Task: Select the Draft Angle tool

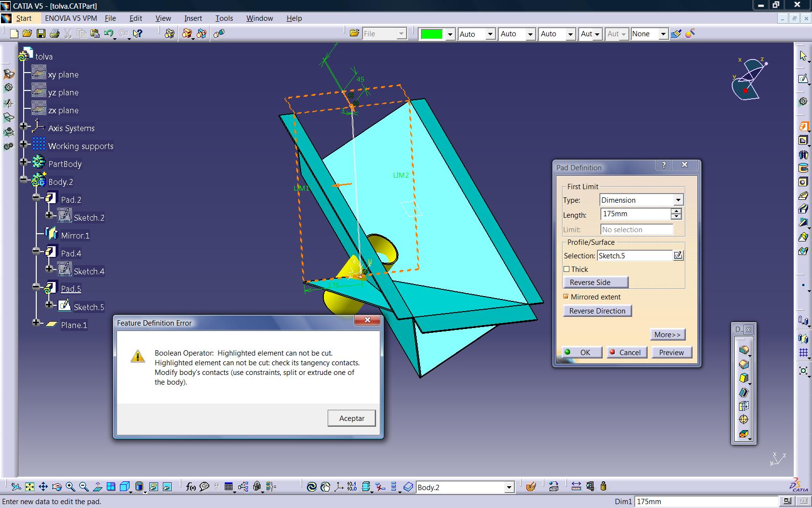Action: tap(744, 378)
